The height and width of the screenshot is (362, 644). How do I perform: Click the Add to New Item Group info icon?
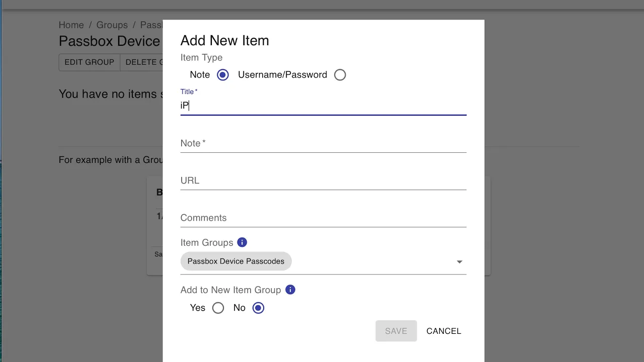tap(290, 290)
